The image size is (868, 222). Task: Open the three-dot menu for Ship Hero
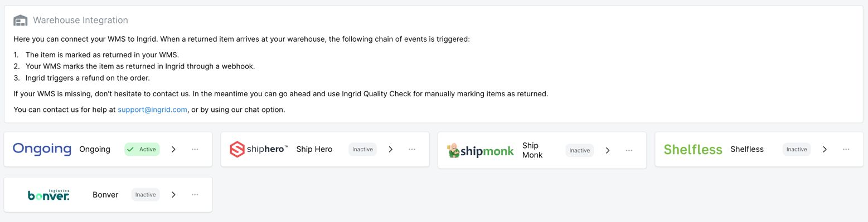click(412, 149)
